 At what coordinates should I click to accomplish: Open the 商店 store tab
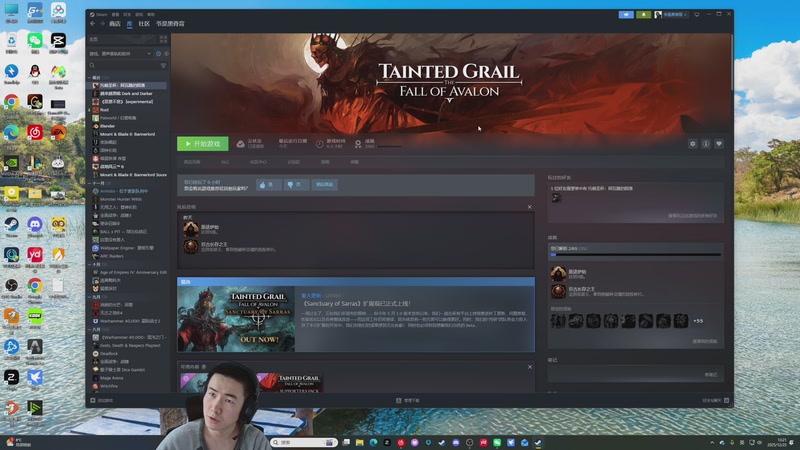(115, 23)
